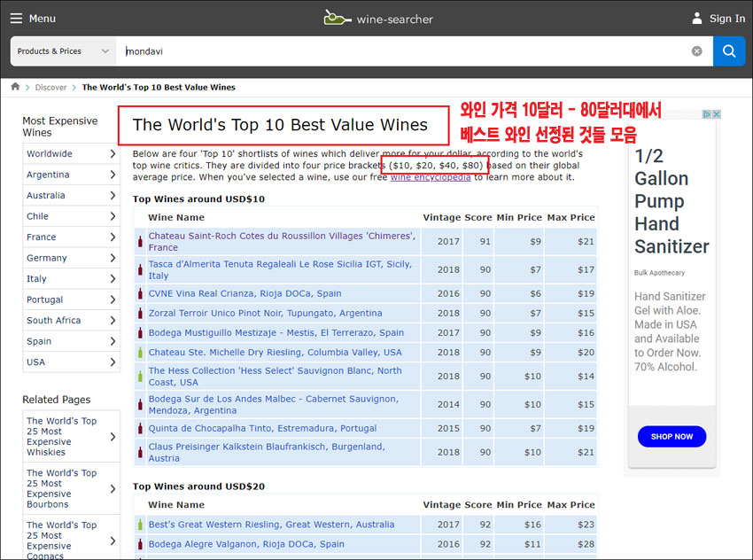Click the Sign In user icon

[697, 19]
